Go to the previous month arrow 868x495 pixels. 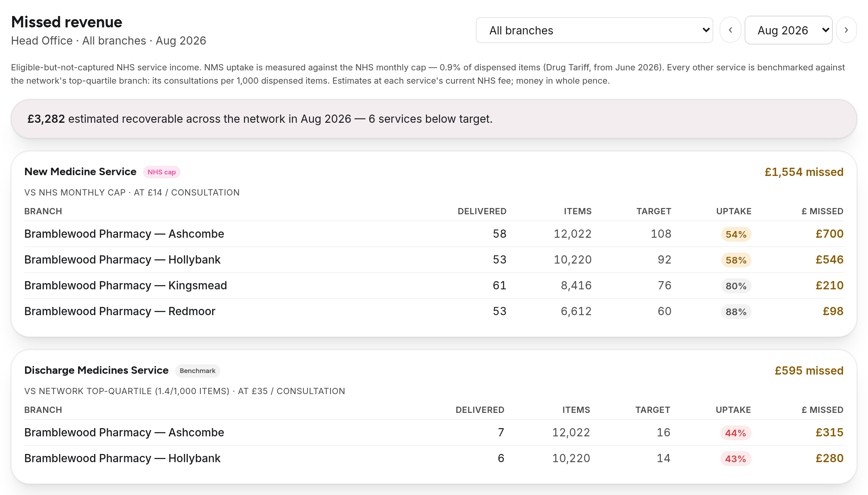(x=730, y=30)
